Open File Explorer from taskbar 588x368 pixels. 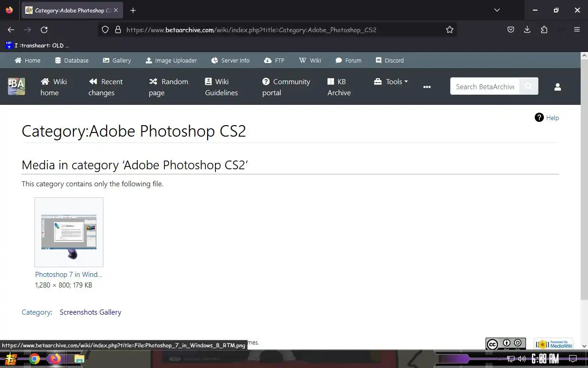coord(79,359)
